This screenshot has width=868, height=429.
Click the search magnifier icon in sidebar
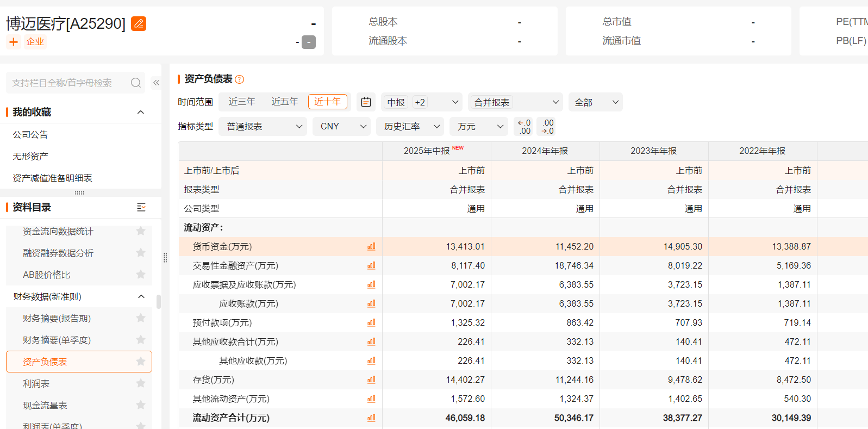point(136,83)
